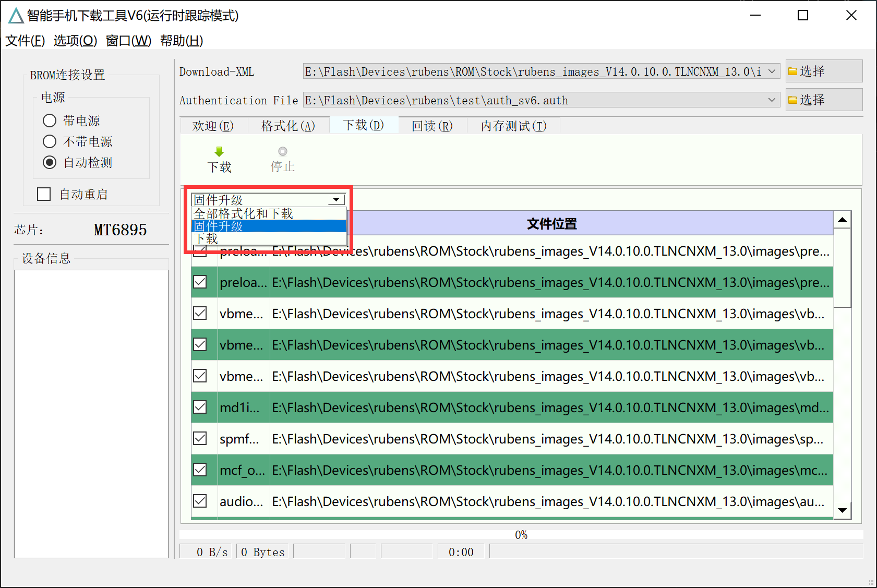Expand the Download-XML path dropdown
This screenshot has height=588, width=877.
(772, 71)
